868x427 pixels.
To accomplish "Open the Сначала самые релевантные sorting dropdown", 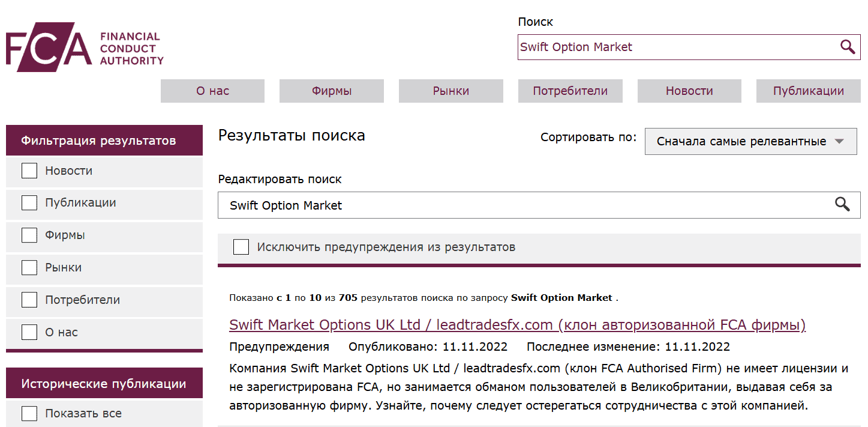I will click(750, 141).
